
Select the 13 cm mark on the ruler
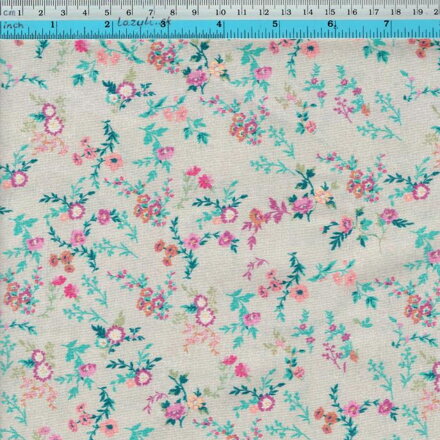coord(286,13)
